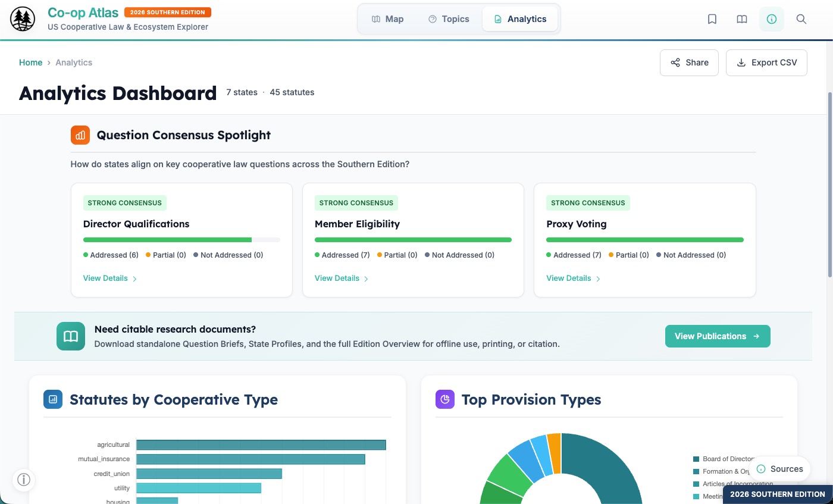
Task: Click the '7 states' count text
Action: 242,92
